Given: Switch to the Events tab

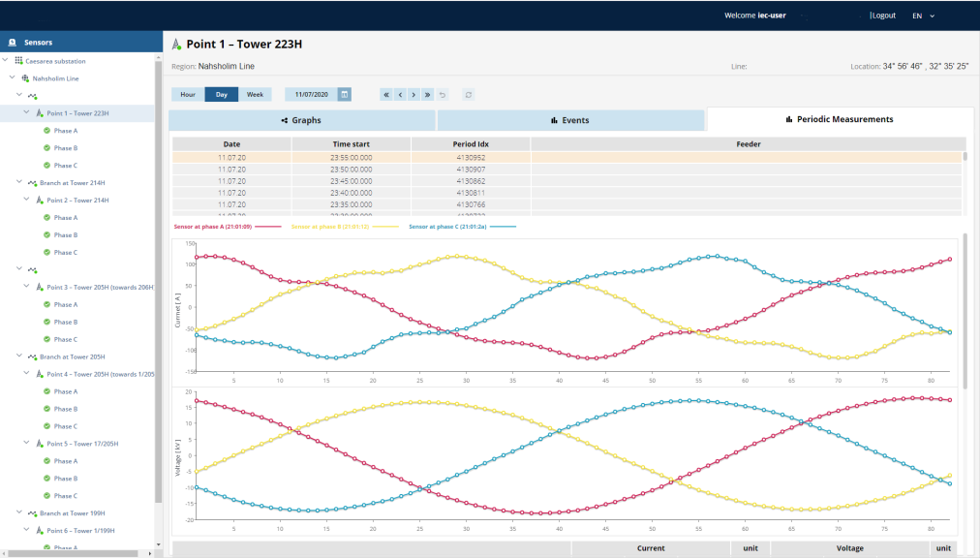Looking at the screenshot, I should click(569, 120).
